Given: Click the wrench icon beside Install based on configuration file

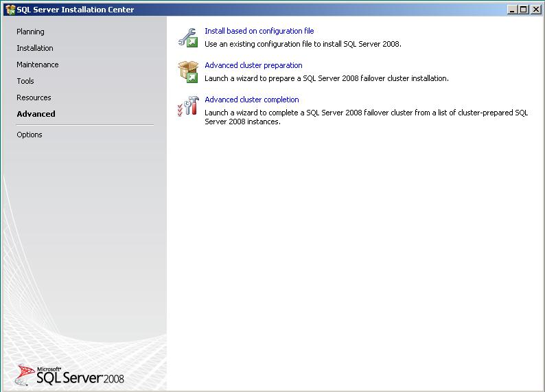Looking at the screenshot, I should [x=188, y=38].
